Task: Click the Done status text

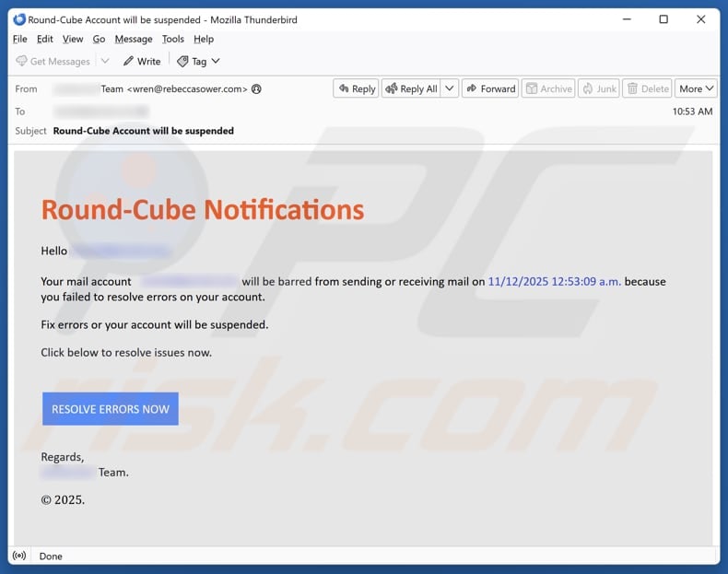Action: pos(51,556)
